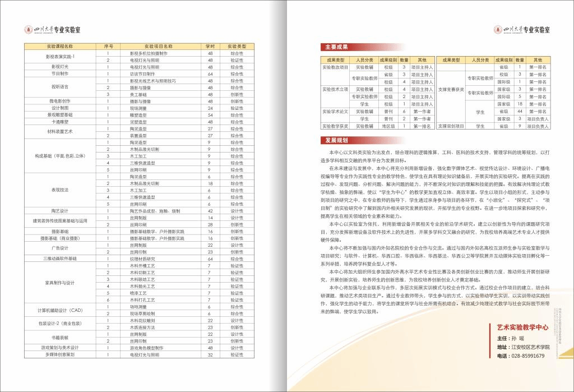Select the course cell 设计制图
574x392 pixels.
coord(60,108)
